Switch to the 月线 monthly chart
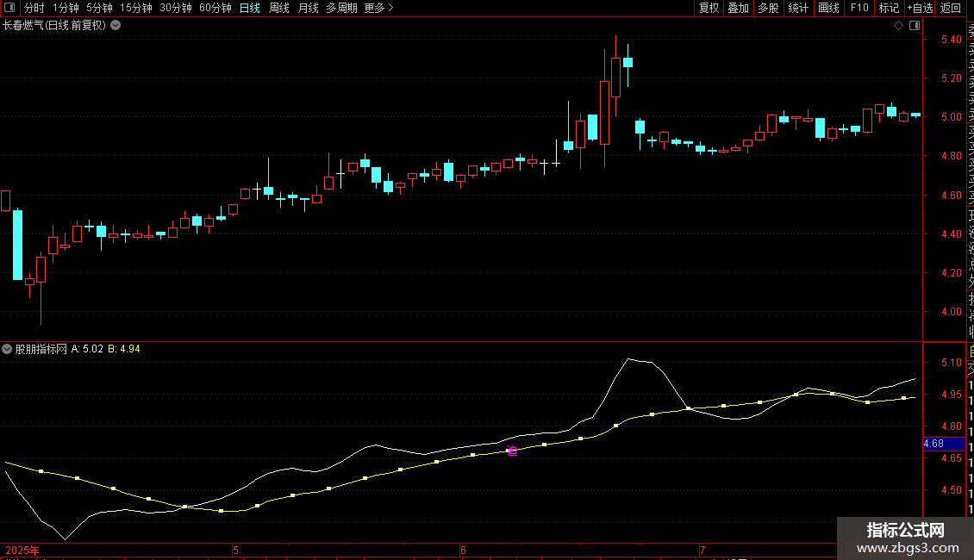Image resolution: width=974 pixels, height=560 pixels. (308, 8)
